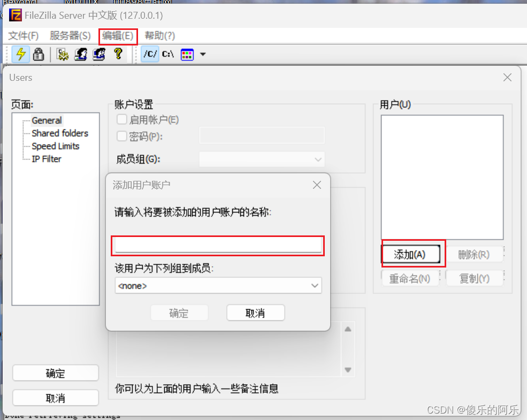Open the 服务器(S) menu

pos(70,36)
